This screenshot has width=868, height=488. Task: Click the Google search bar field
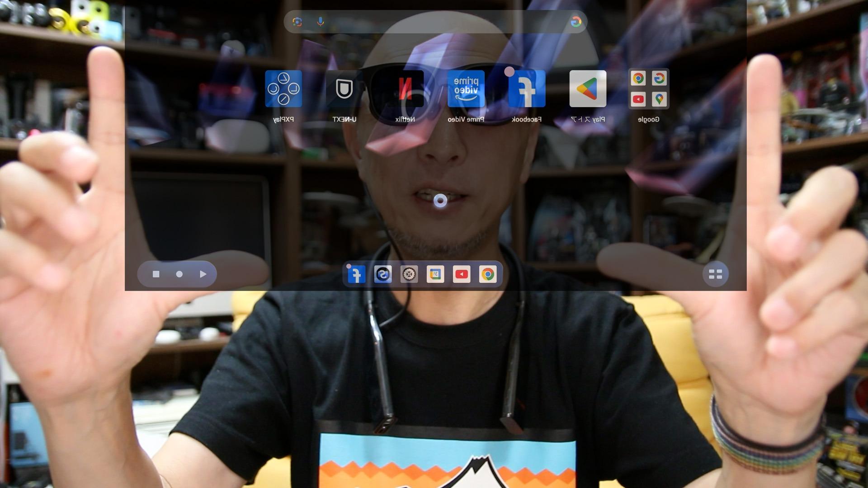click(x=443, y=22)
